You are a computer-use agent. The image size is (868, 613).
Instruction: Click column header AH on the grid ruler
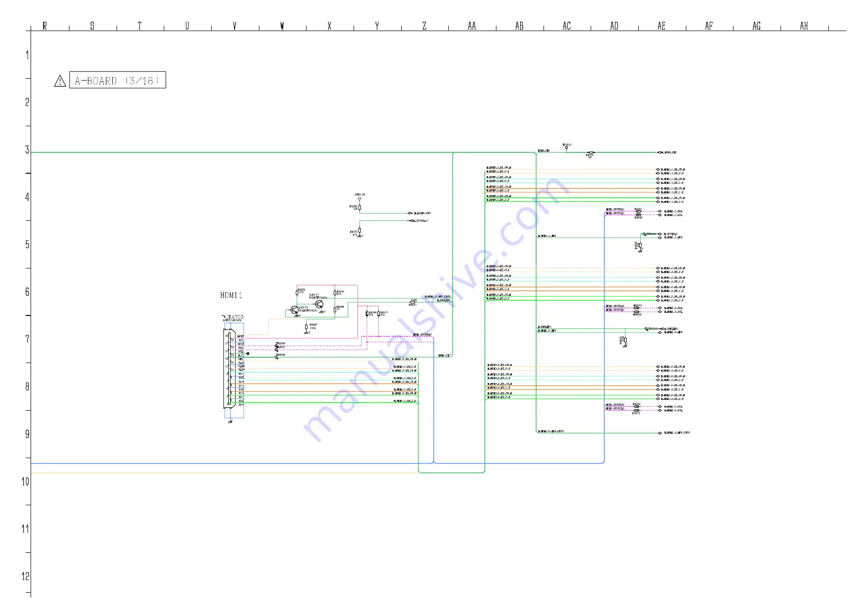click(x=804, y=26)
